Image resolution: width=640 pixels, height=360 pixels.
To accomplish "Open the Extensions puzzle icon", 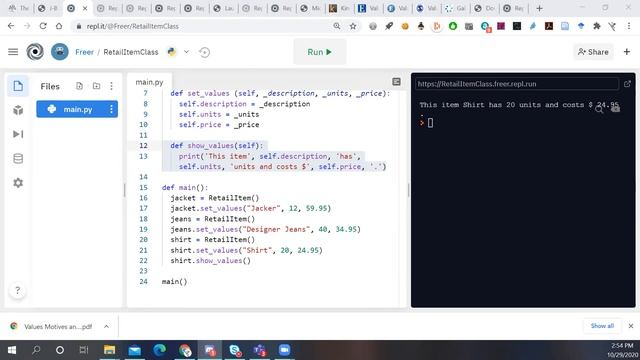I will (597, 26).
